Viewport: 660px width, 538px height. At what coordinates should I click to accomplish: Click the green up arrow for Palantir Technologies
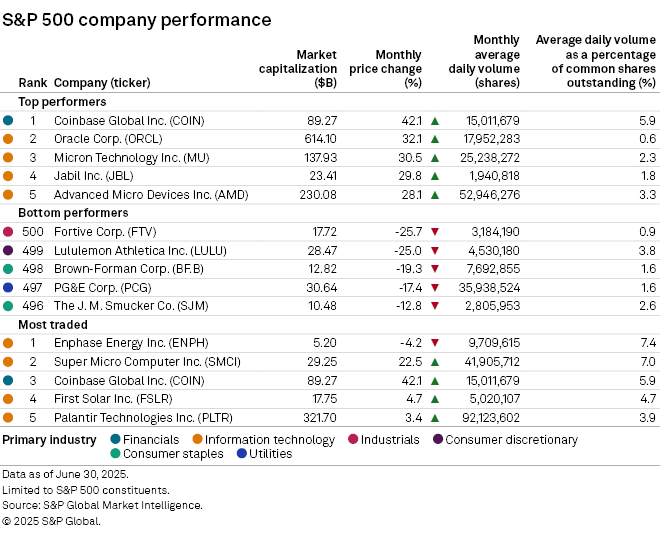(435, 416)
